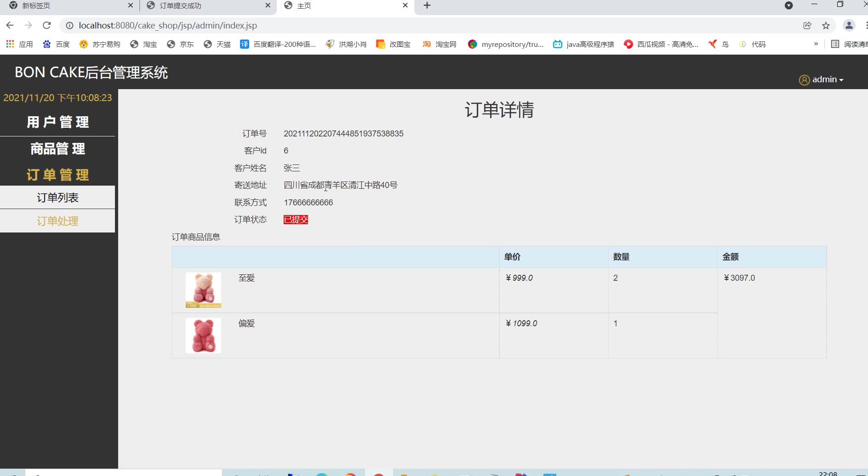
Task: Click the 已提交 order status badge
Action: pyautogui.click(x=296, y=220)
